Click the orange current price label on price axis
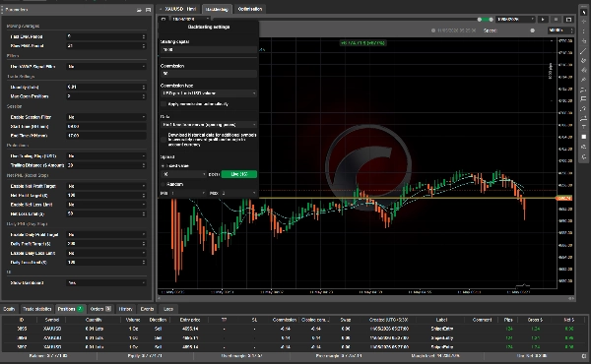 (x=565, y=198)
